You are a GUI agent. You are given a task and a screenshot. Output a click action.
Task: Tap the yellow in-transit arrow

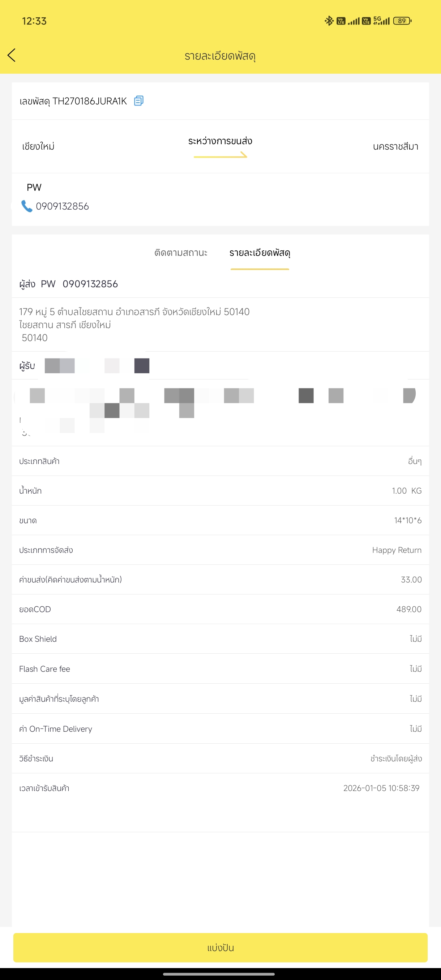(220, 155)
